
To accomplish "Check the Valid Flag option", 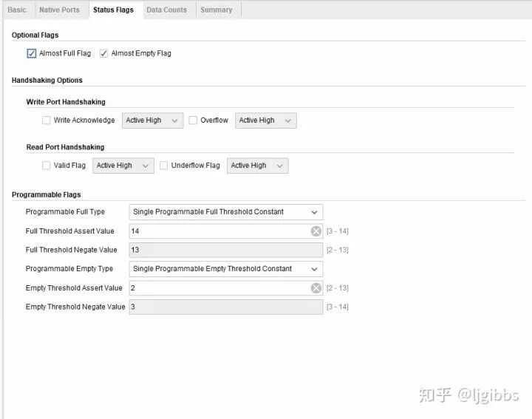I will (x=47, y=166).
